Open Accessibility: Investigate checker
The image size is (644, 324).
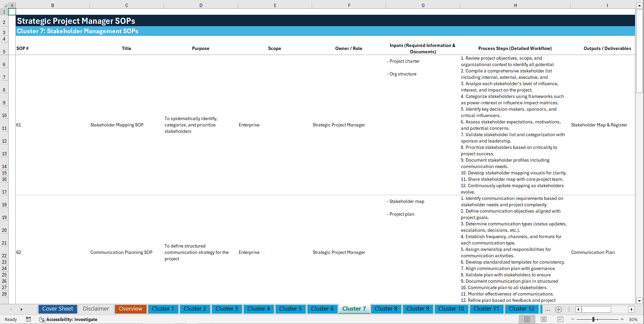68,319
